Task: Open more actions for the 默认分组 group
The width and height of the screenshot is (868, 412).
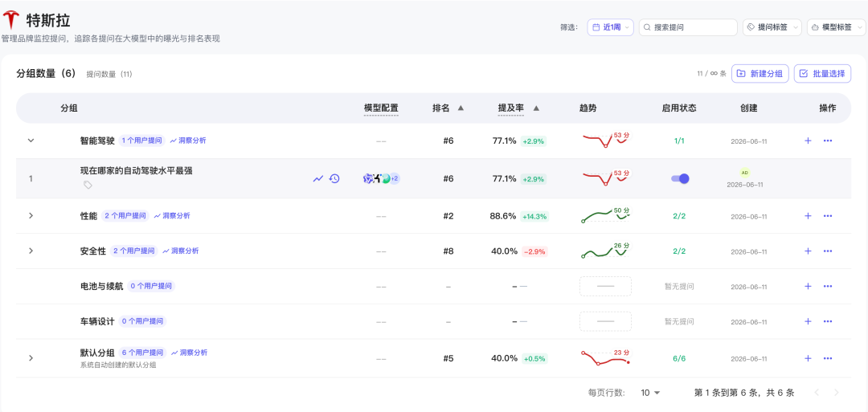Action: click(828, 358)
